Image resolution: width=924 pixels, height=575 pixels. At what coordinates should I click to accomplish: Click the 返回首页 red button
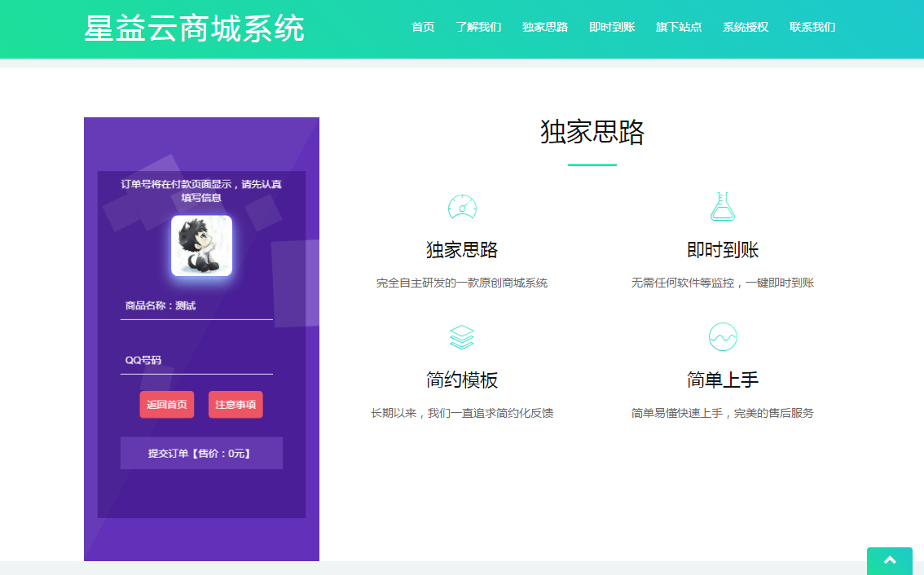(x=166, y=405)
